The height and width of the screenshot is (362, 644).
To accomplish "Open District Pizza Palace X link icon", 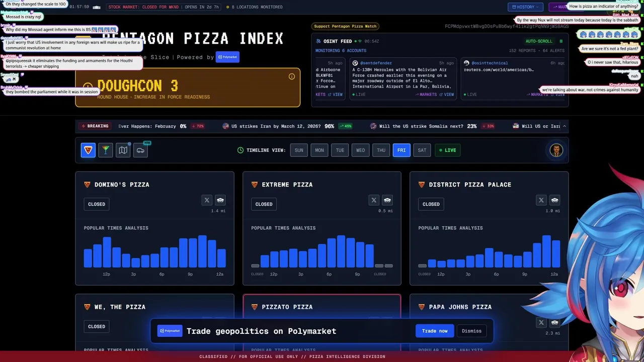I will (541, 200).
